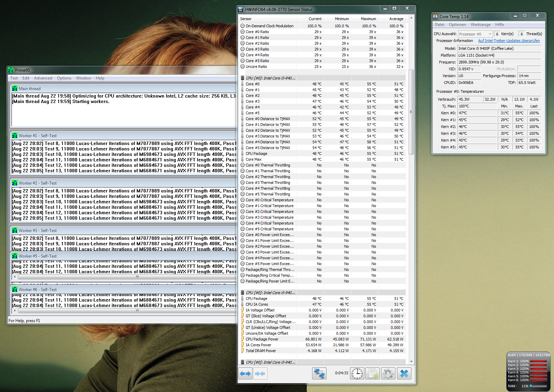Click the icon beside On-Demand Clock Modulation
The image size is (554, 392).
[x=243, y=26]
